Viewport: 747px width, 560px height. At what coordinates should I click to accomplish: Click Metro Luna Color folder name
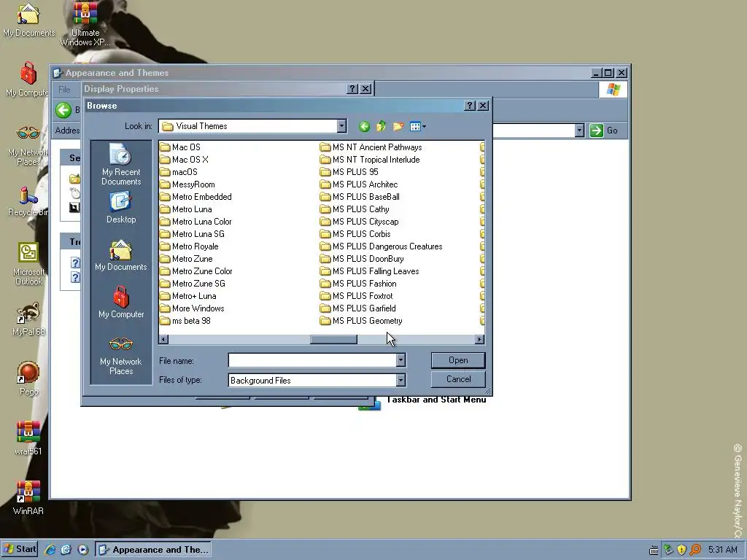point(201,222)
